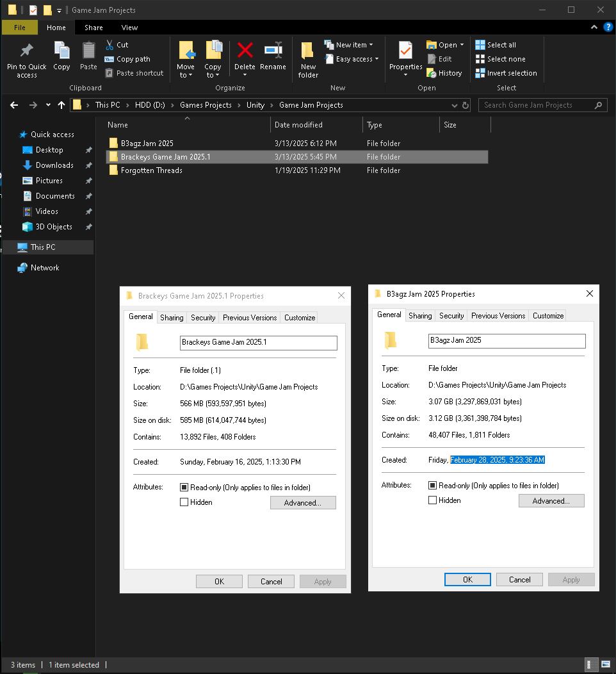Toggle Read-only checkbox in B3agz Jam Properties
Screen dimensions: 616x674
pos(433,485)
